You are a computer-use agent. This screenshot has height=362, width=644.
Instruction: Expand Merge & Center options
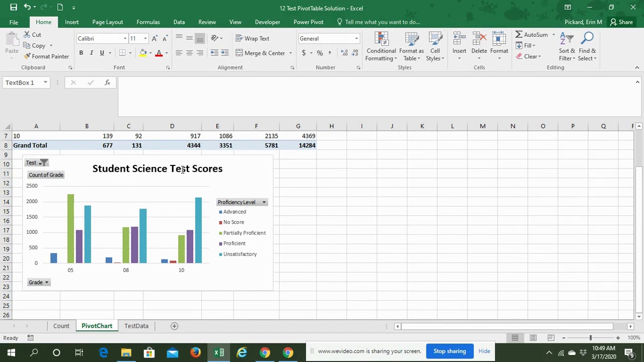[290, 53]
